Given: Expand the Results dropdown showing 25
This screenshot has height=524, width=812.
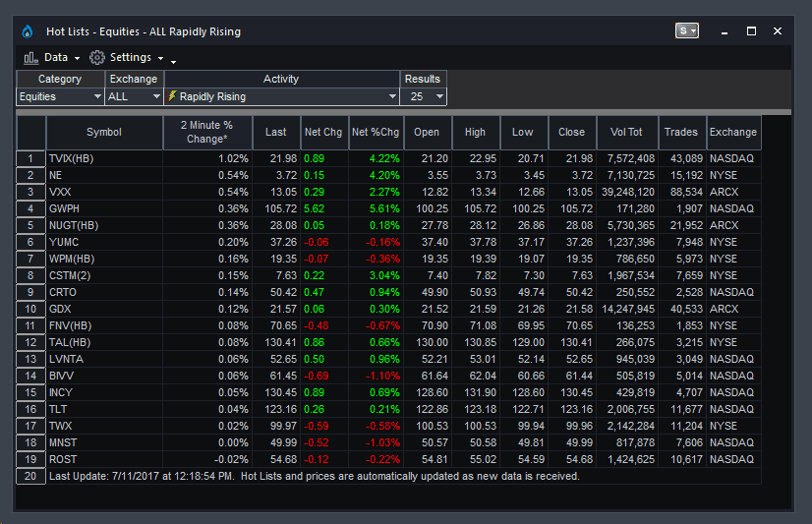Looking at the screenshot, I should (x=424, y=96).
